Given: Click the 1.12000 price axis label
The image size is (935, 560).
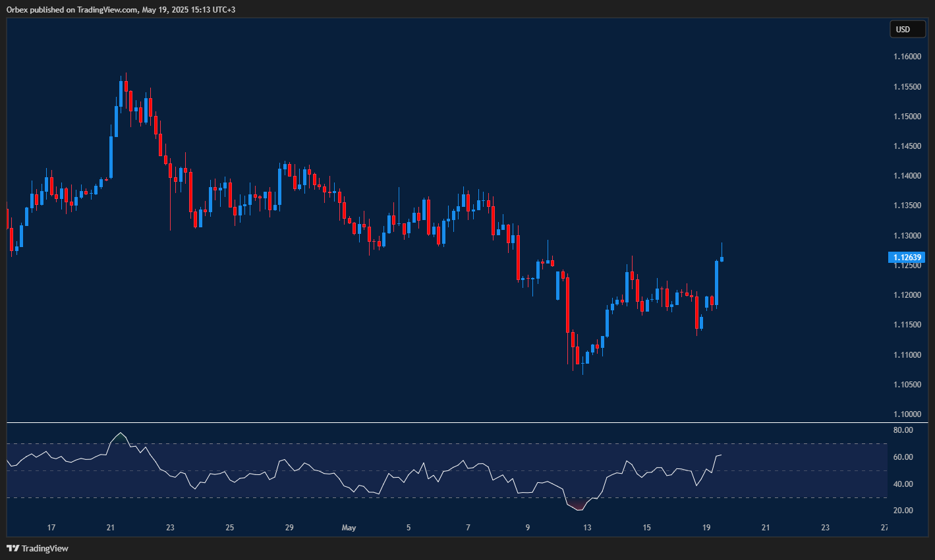Looking at the screenshot, I should (907, 295).
